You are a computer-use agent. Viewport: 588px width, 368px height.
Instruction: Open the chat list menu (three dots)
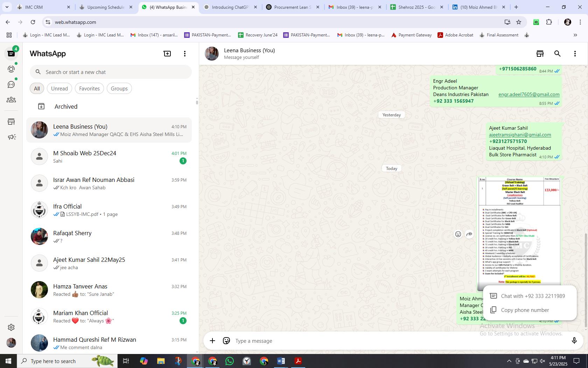[x=185, y=54]
